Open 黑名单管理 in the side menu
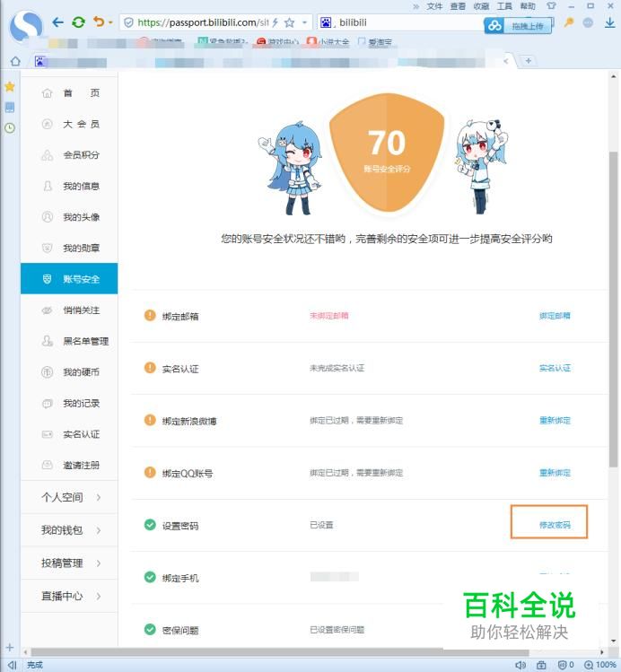621x672 pixels. tap(69, 341)
